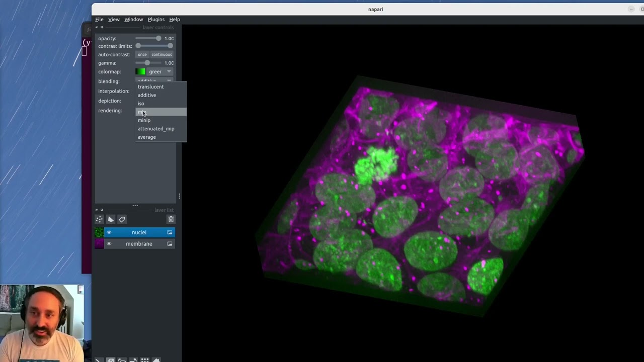Open the Plugins menu
The width and height of the screenshot is (644, 362).
(x=156, y=19)
